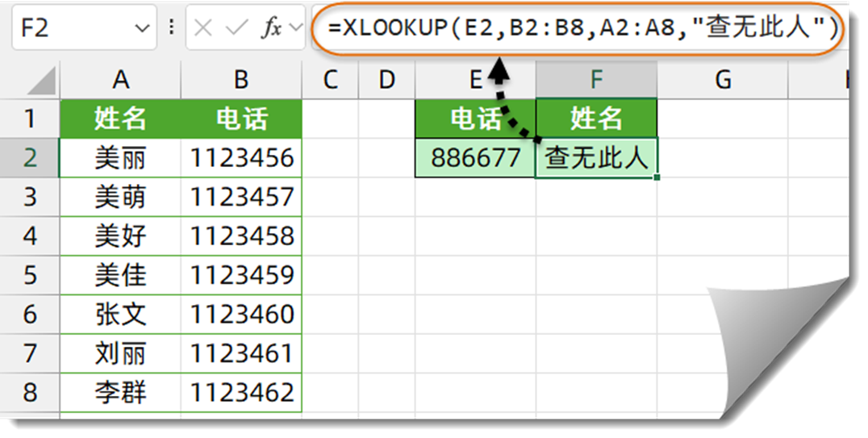Select cell containing 美好
Viewport: 868px width, 438px height.
120,236
